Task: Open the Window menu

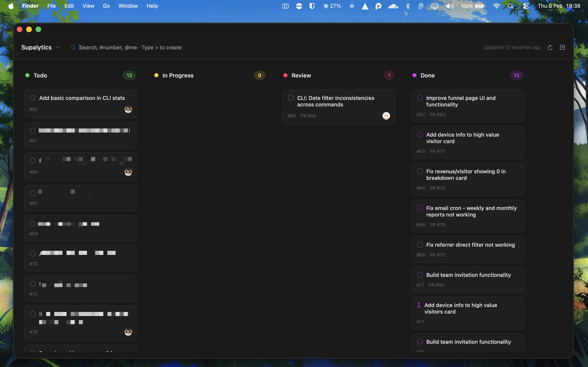Action: (x=128, y=6)
